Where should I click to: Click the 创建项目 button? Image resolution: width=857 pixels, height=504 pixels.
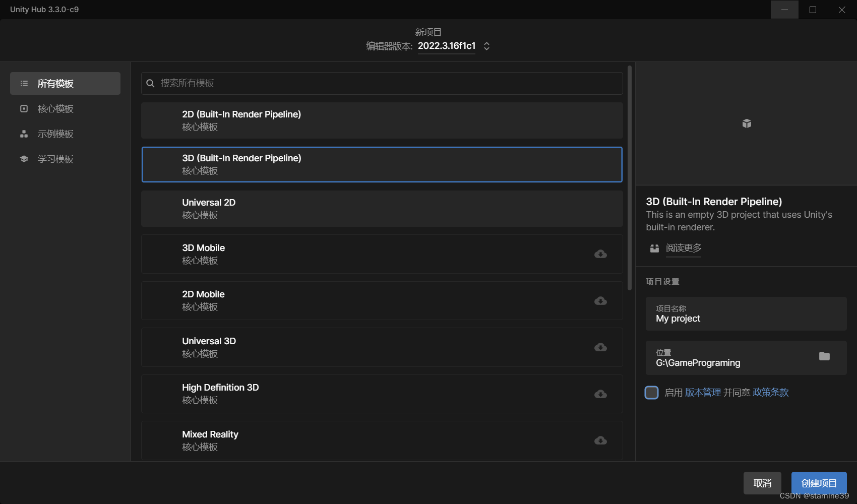pyautogui.click(x=819, y=483)
